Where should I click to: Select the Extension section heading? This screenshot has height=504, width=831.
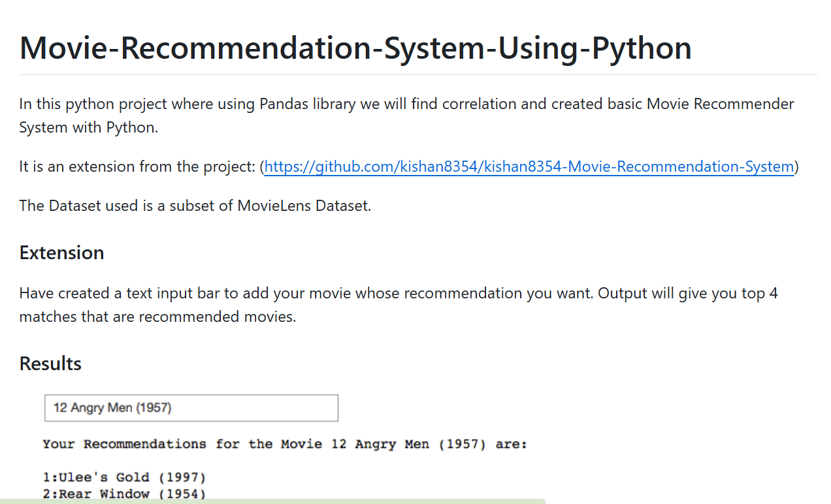click(x=62, y=253)
